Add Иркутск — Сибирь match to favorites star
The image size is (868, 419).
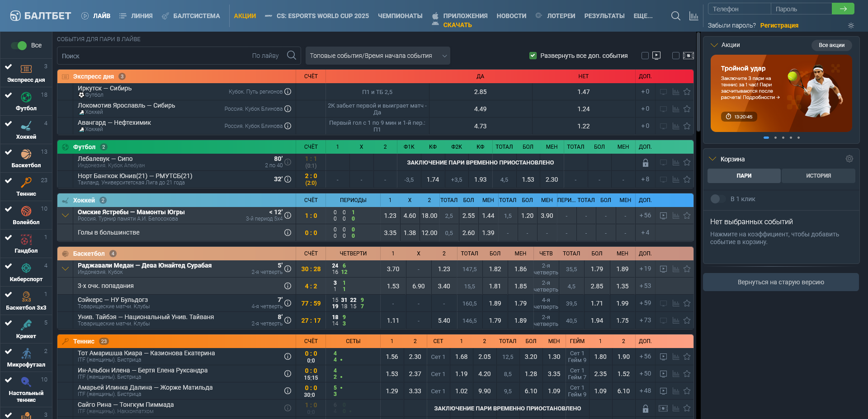pos(687,92)
